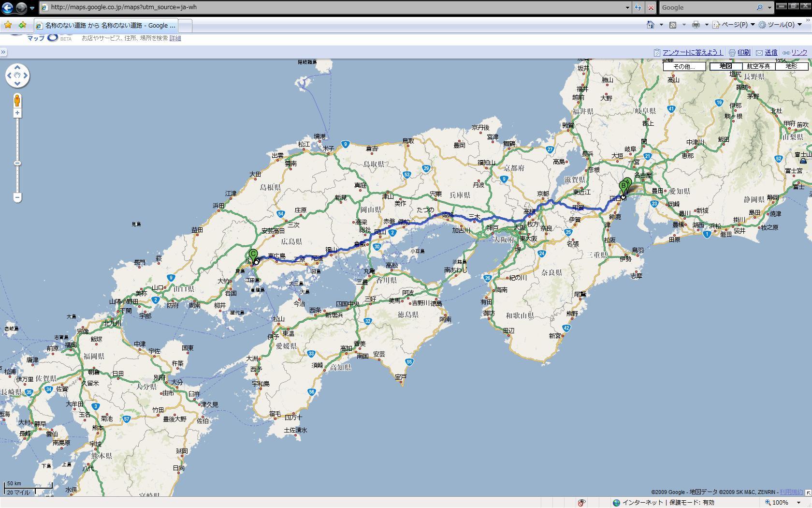The image size is (812, 508).
Task: Open the その他... map options button
Action: [x=684, y=66]
